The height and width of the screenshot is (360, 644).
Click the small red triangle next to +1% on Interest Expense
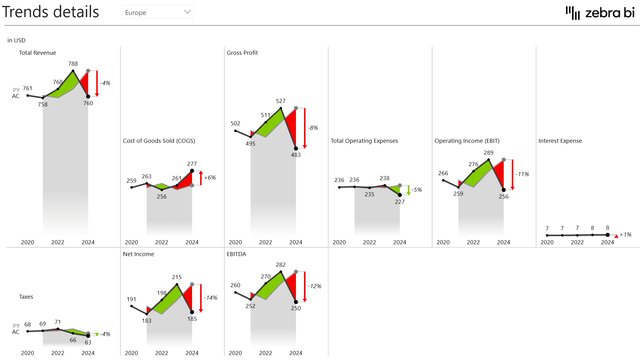tap(616, 236)
